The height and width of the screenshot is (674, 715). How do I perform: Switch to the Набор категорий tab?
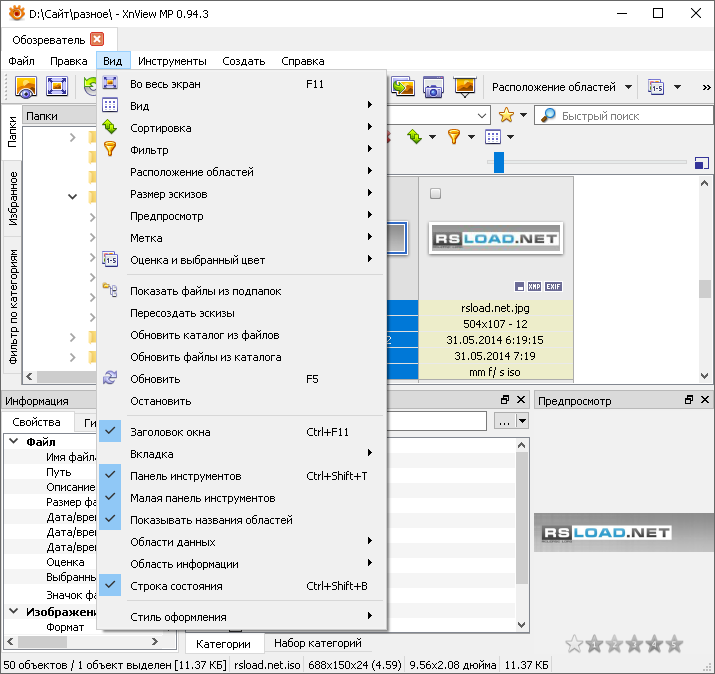pyautogui.click(x=317, y=643)
